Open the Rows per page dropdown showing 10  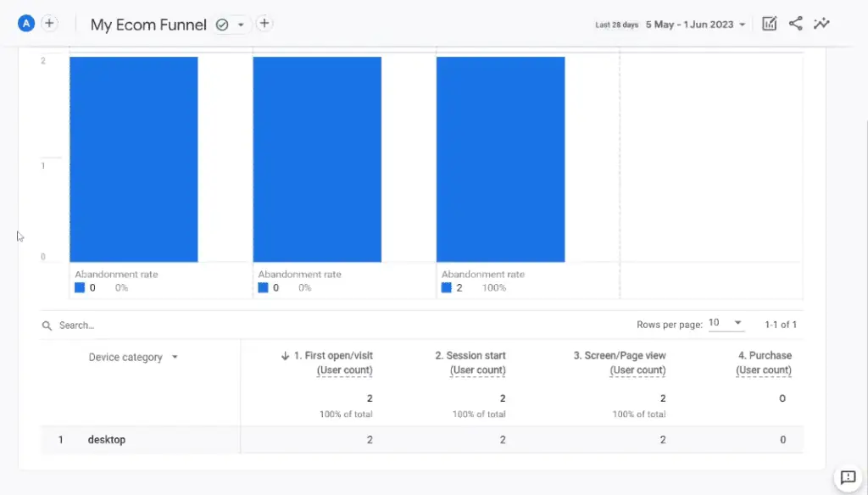pyautogui.click(x=725, y=323)
